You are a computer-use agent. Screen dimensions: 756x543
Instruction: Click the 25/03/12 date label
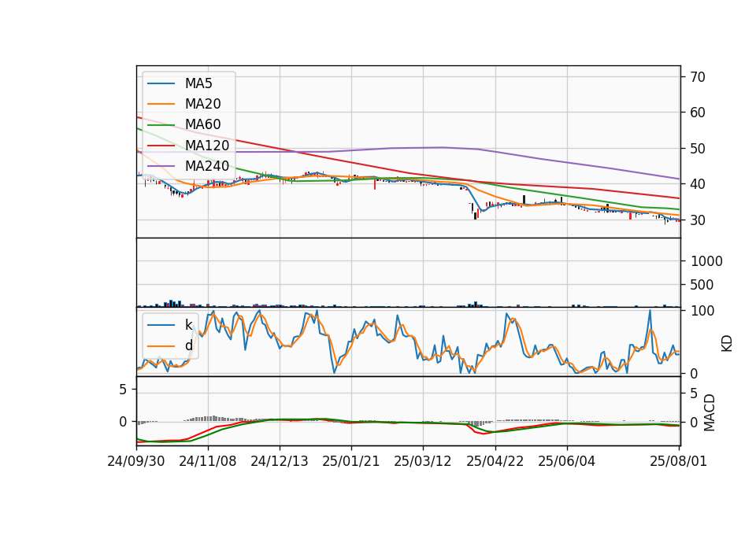pyautogui.click(x=423, y=461)
